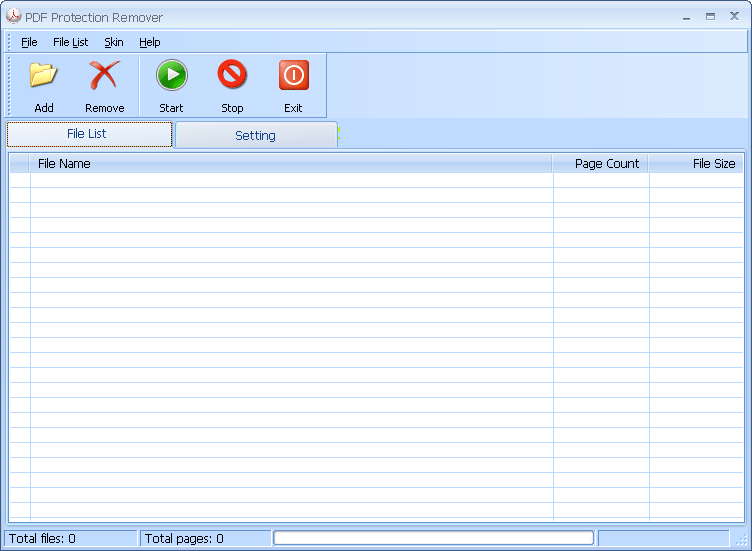Open the Skin menu
752x551 pixels.
coord(114,42)
